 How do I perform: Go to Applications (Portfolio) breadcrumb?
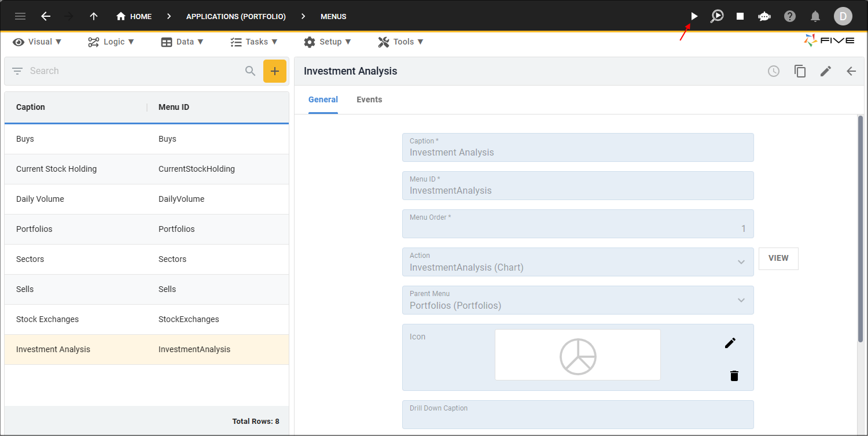coord(236,16)
